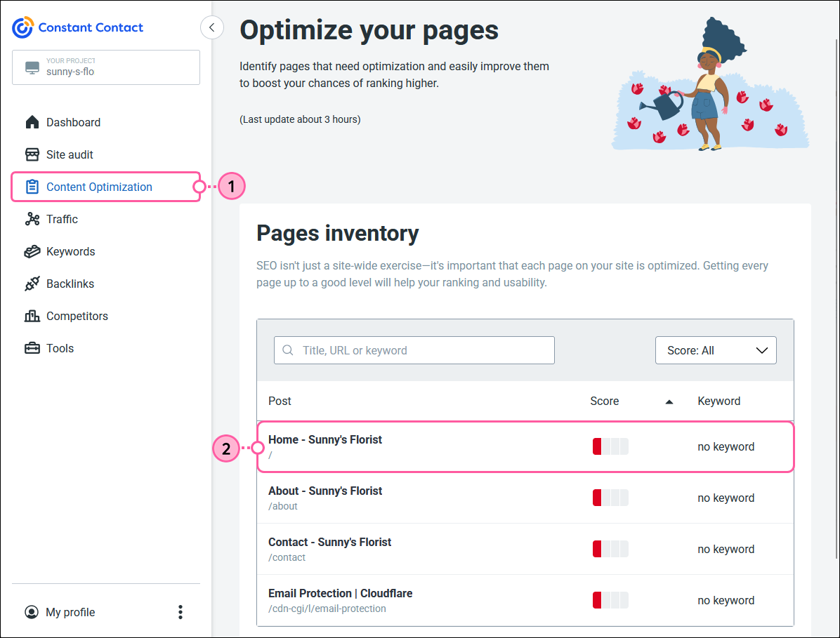Click the My profile avatar icon
Screen dimensions: 840x638
point(32,612)
